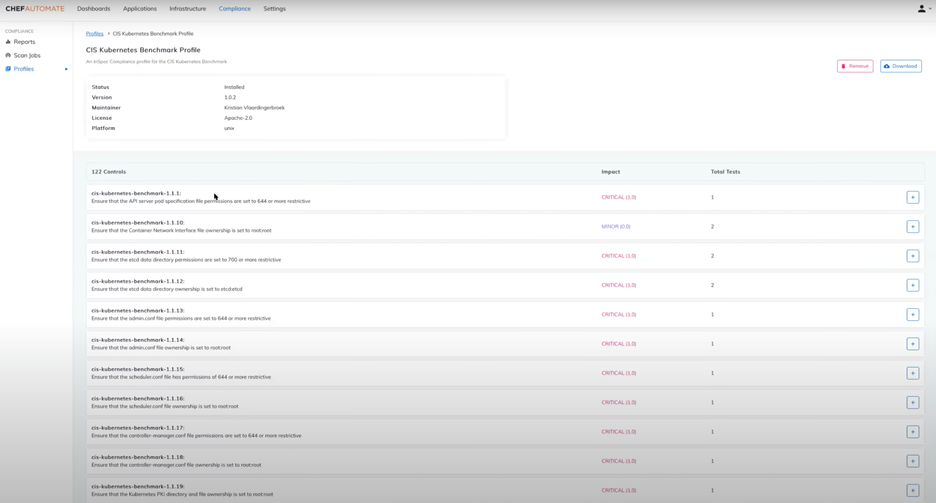Click the Container Network Interface ownership description
The width and height of the screenshot is (936, 503).
181,230
